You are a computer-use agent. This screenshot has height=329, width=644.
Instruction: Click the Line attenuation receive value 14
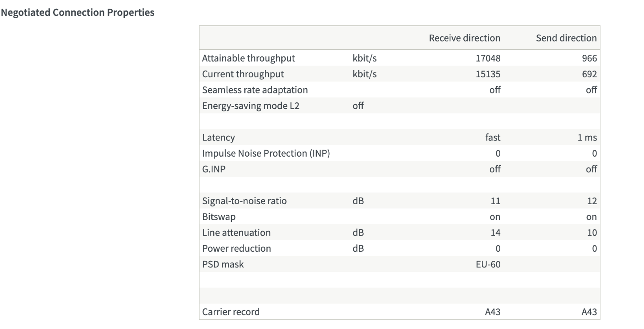click(495, 233)
